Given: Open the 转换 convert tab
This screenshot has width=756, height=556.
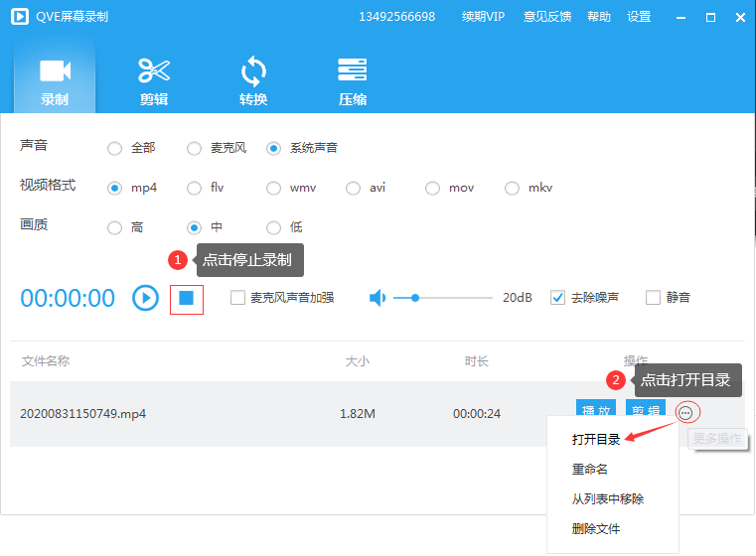Looking at the screenshot, I should [x=253, y=80].
